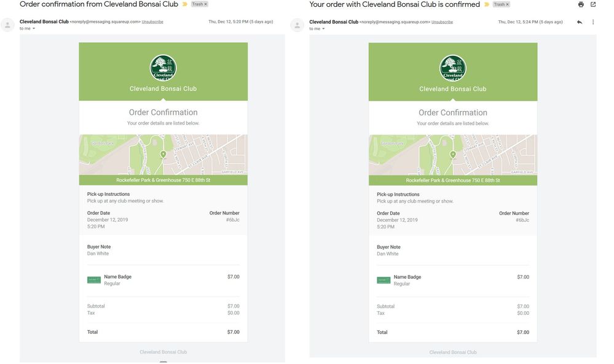
Task: Remove Trash label from "Order confirmation from" email
Action: click(206, 4)
